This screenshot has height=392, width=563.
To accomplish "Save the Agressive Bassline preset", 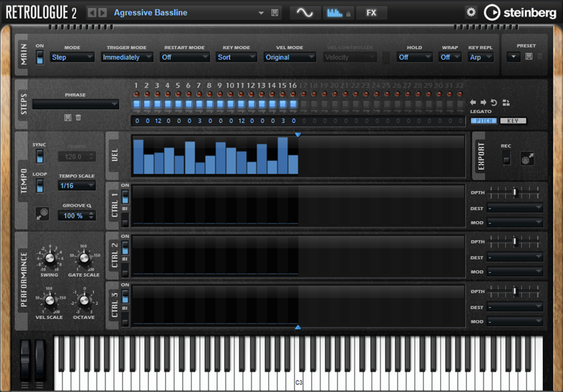I will click(274, 13).
